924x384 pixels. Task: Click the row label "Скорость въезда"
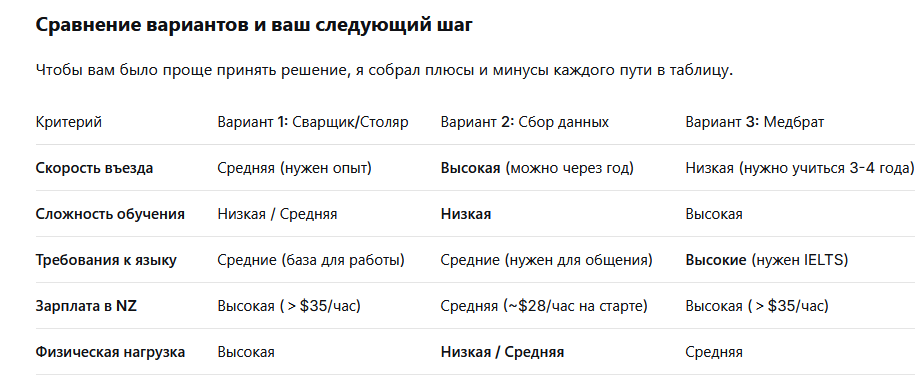point(94,168)
